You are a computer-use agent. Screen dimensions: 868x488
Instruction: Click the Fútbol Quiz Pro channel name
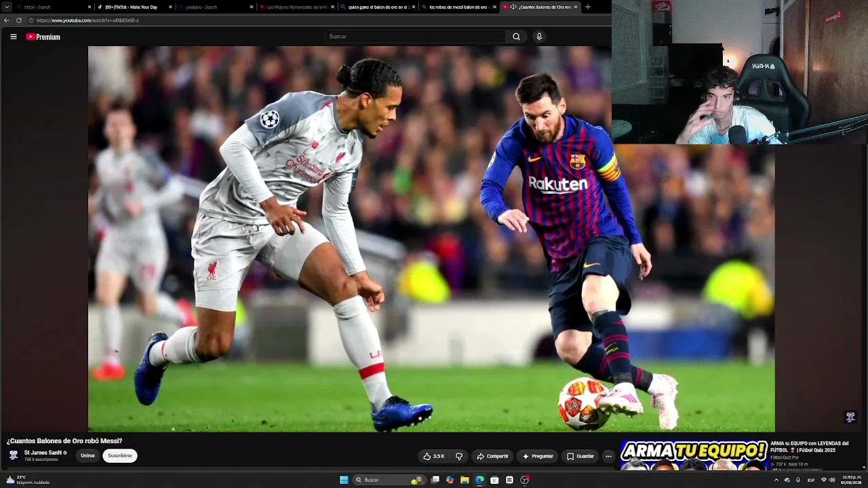coord(785,457)
